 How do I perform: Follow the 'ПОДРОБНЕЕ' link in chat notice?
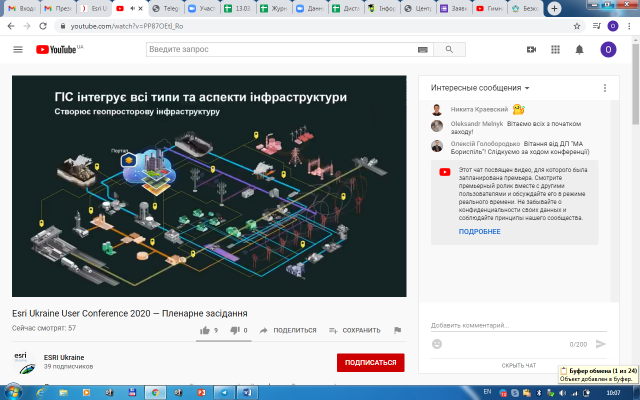[479, 231]
